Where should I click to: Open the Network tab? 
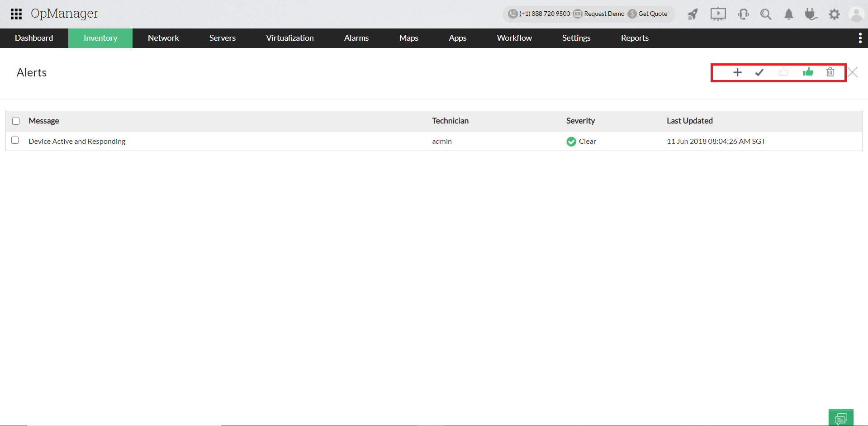point(163,38)
